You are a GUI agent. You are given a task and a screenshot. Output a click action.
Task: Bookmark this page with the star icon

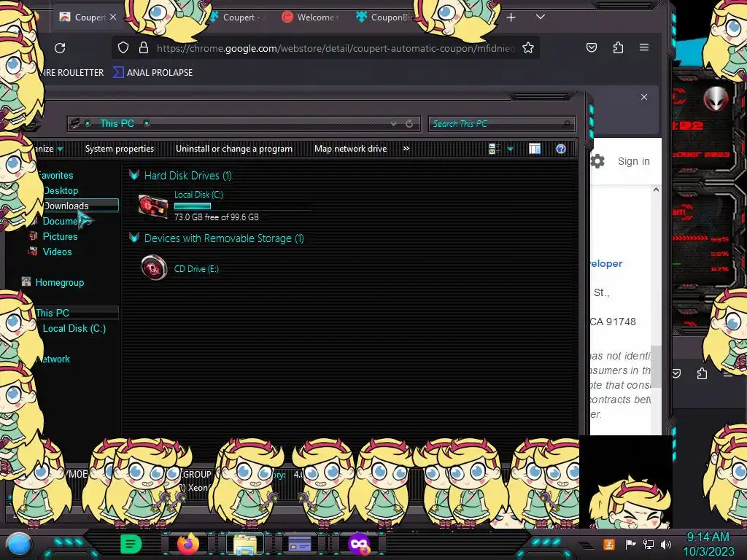point(528,47)
